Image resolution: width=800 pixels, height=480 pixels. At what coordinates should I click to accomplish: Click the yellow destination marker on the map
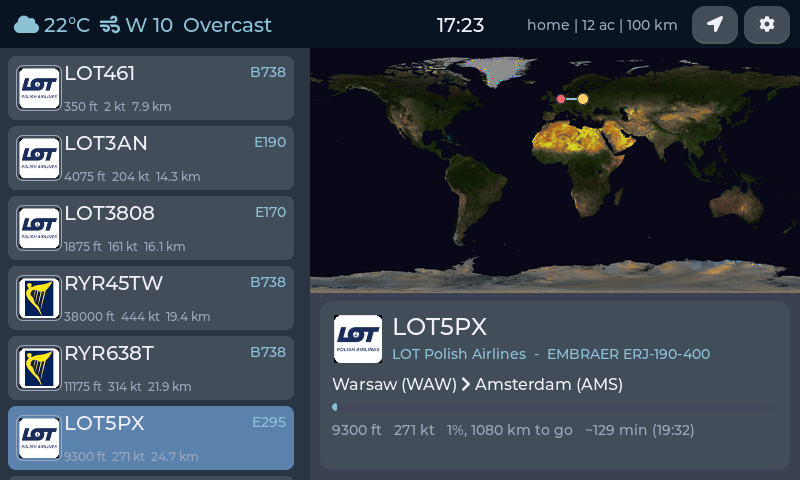(583, 99)
